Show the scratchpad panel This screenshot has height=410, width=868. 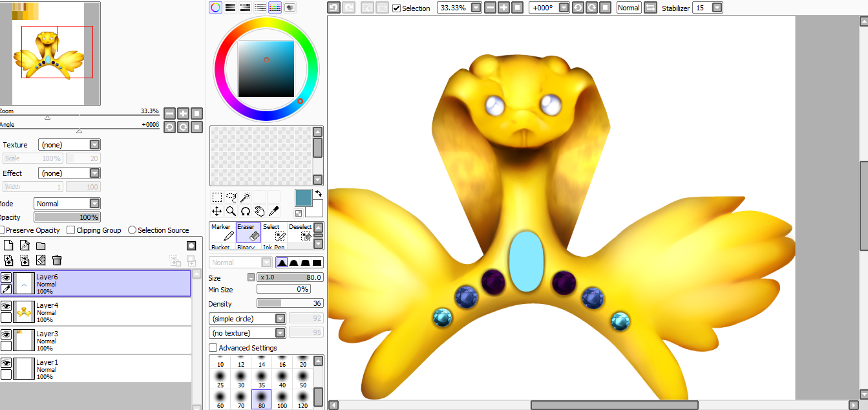tap(290, 7)
